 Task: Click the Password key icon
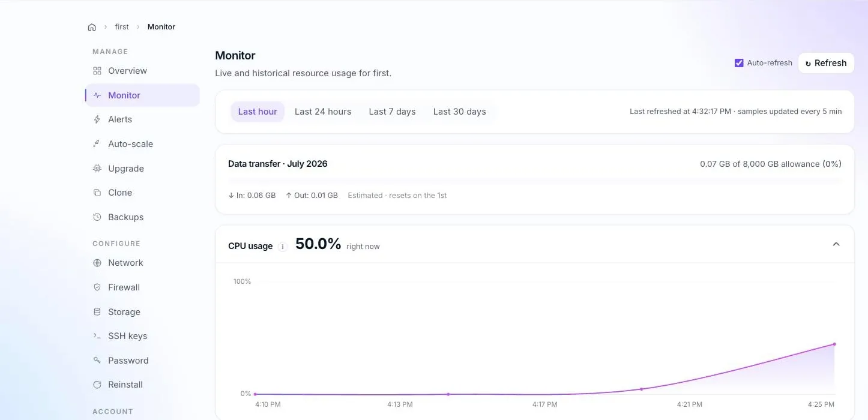[97, 361]
